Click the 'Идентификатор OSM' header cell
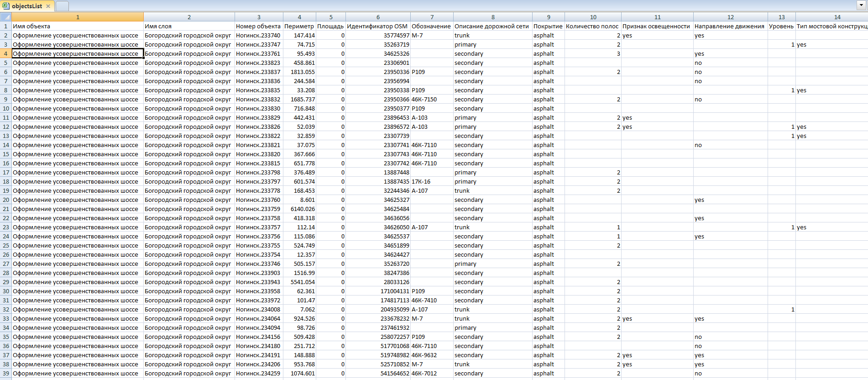The height and width of the screenshot is (380, 868). [x=378, y=26]
